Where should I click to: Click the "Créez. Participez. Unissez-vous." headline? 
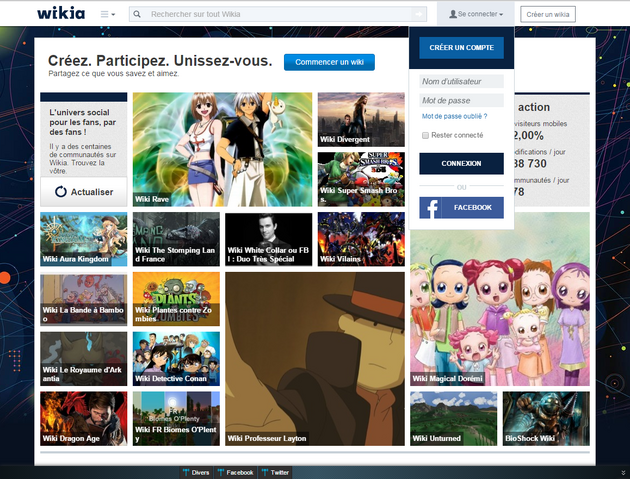pyautogui.click(x=160, y=61)
